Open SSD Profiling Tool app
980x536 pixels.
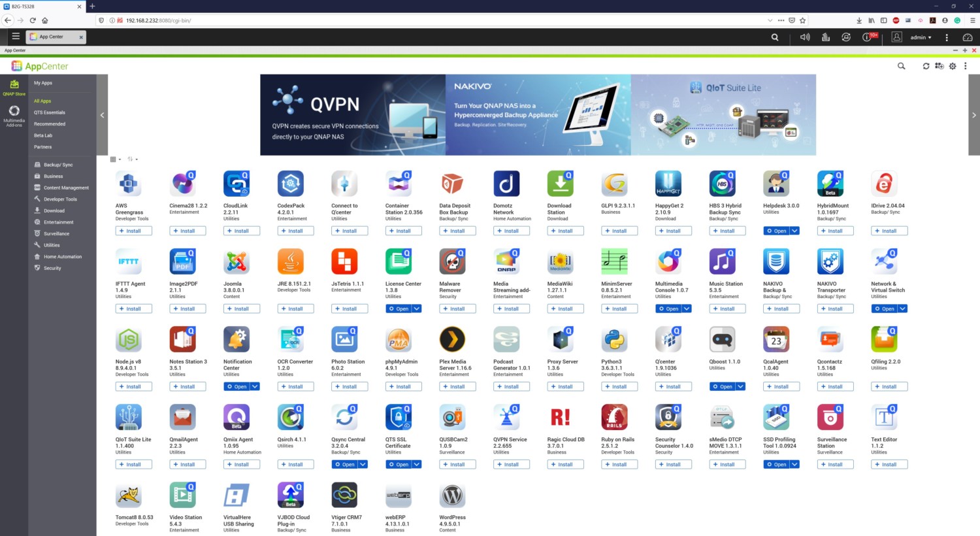pos(776,464)
